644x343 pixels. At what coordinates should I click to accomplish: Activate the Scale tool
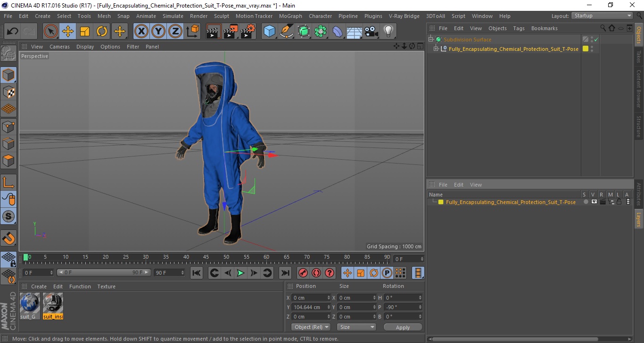pyautogui.click(x=85, y=32)
